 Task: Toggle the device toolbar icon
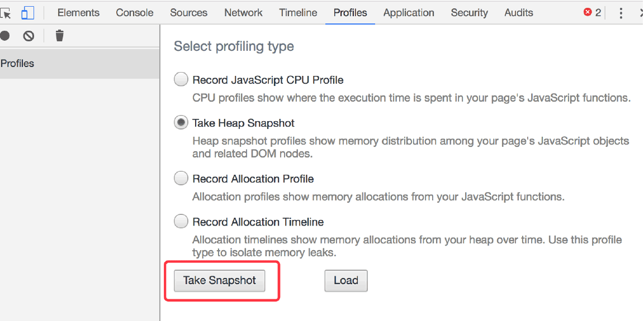(27, 13)
